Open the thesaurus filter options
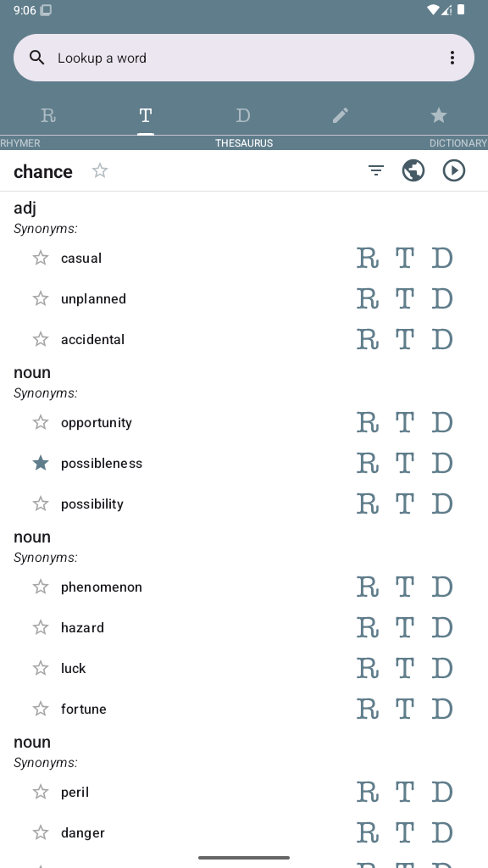Image resolution: width=488 pixels, height=868 pixels. pyautogui.click(x=375, y=170)
